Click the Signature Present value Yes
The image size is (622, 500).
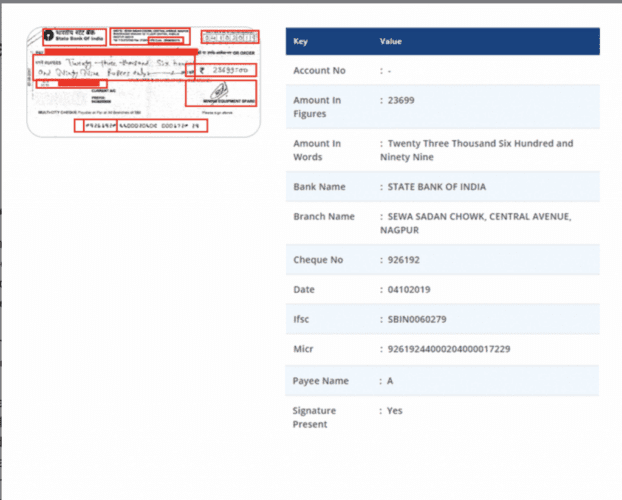coord(394,411)
